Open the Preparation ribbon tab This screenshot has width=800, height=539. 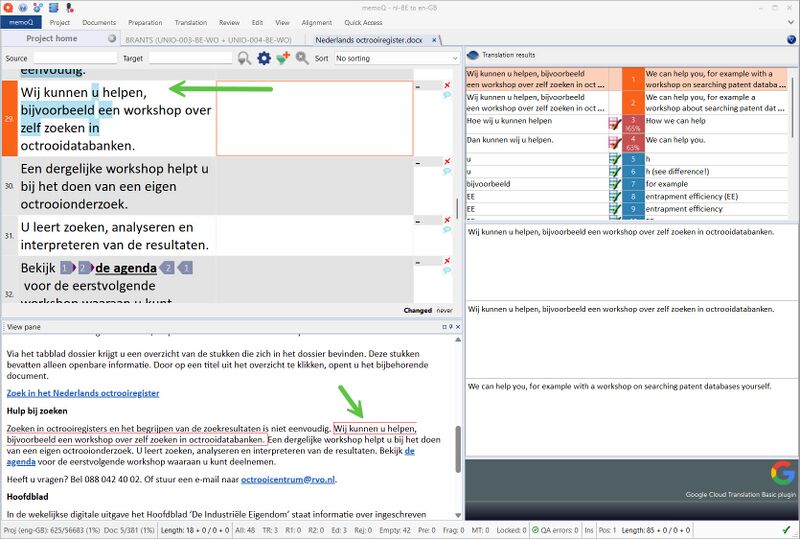point(145,22)
